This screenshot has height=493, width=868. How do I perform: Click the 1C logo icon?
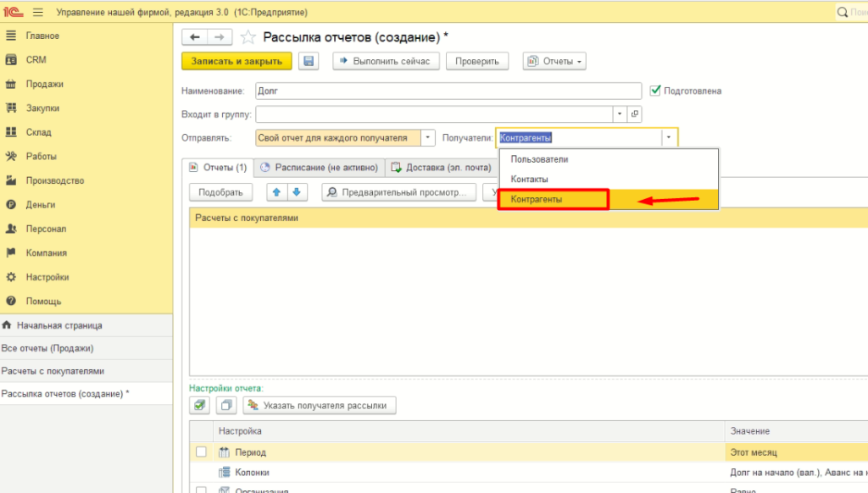tap(14, 12)
